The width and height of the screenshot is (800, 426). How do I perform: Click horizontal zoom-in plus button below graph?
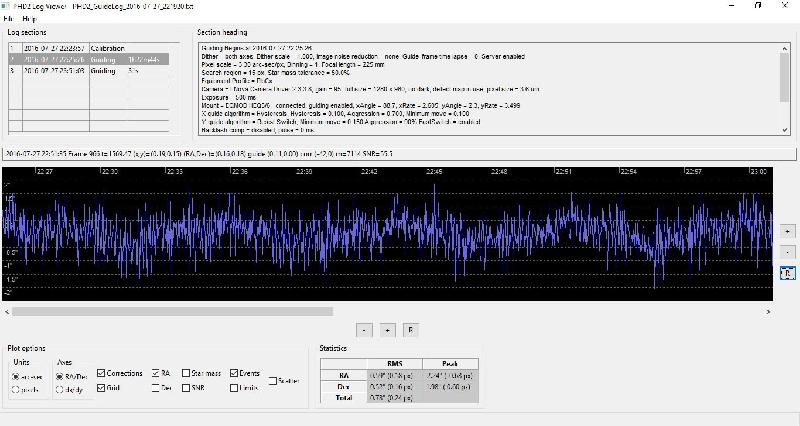(387, 330)
